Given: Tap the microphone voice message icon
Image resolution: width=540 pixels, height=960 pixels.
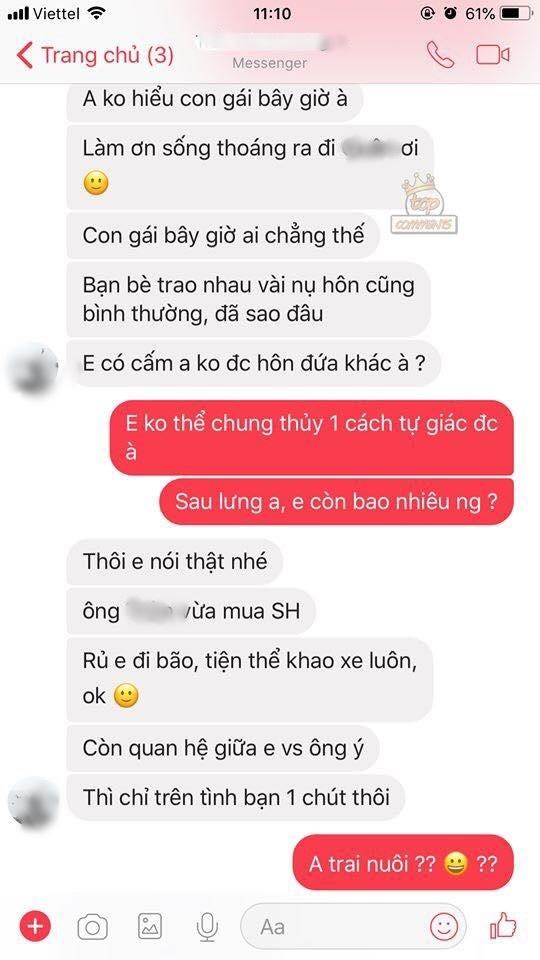Looking at the screenshot, I should [x=208, y=927].
